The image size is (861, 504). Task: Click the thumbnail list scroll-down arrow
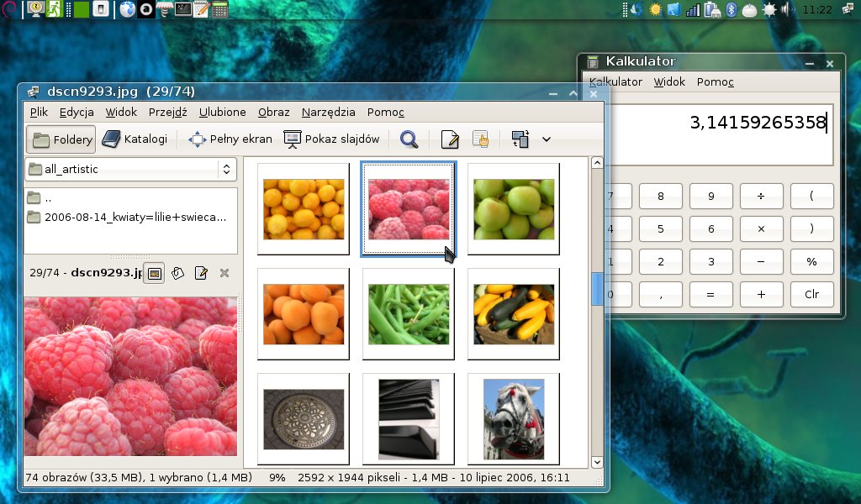(x=597, y=462)
